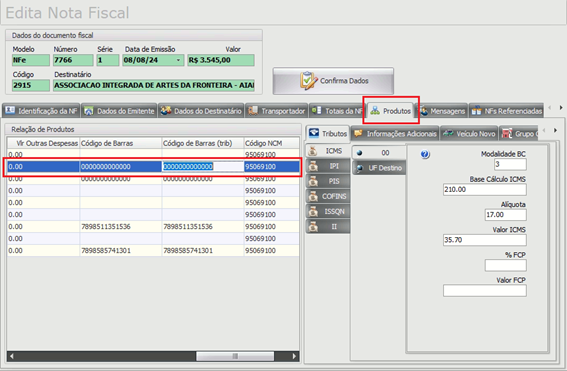Click the product grid horizontal scrollbar thumb
Screen dimensions: 567x371
pyautogui.click(x=235, y=356)
